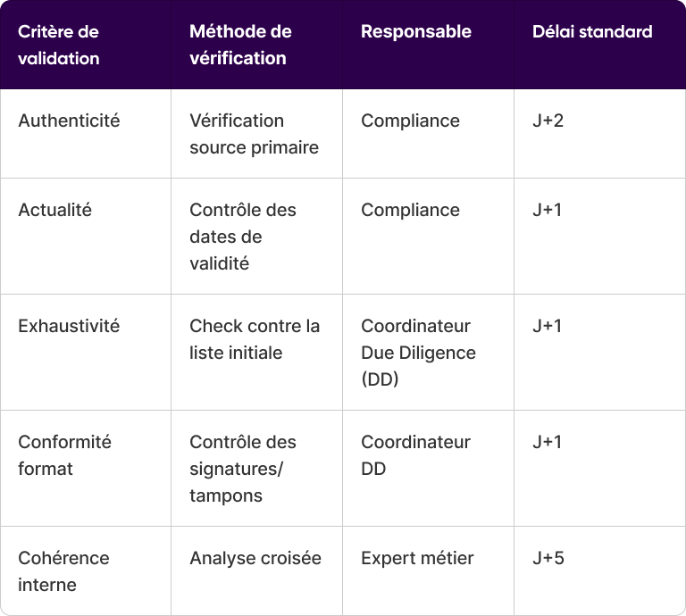Click the "Exhaustivité" cell
Viewport: 686px width, 616px height.
click(69, 326)
